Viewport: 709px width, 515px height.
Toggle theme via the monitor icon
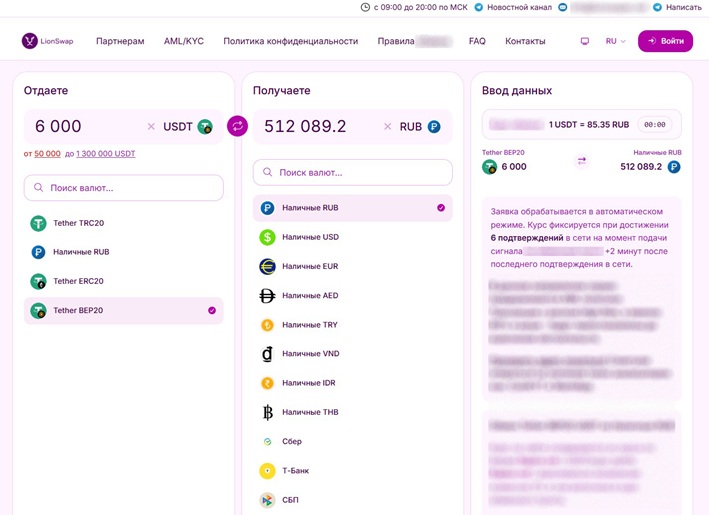click(x=585, y=41)
